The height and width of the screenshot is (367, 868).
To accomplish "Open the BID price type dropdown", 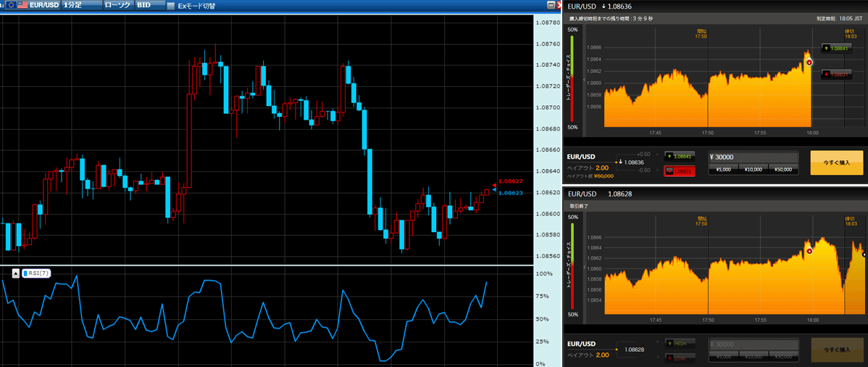I will pyautogui.click(x=151, y=5).
